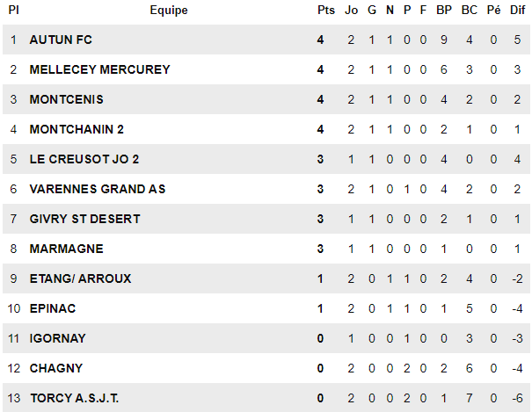The width and height of the screenshot is (532, 412).
Task: Click MONTCHANIN 2 team name
Action: point(77,129)
